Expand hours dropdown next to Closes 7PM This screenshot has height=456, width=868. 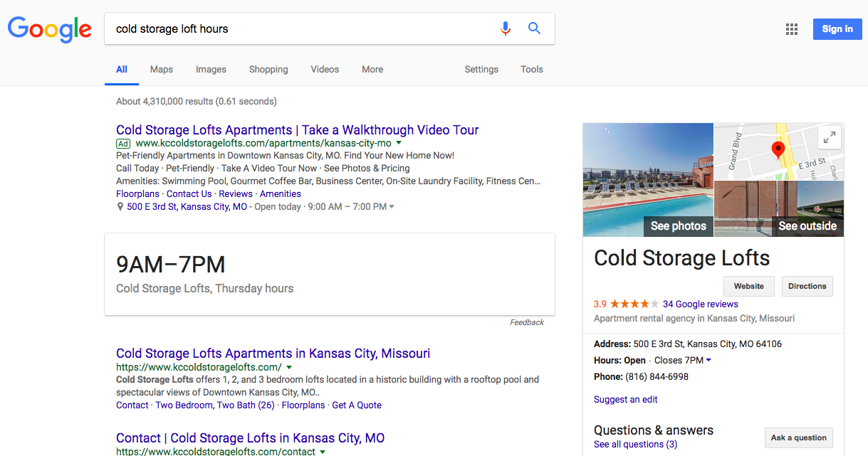708,361
